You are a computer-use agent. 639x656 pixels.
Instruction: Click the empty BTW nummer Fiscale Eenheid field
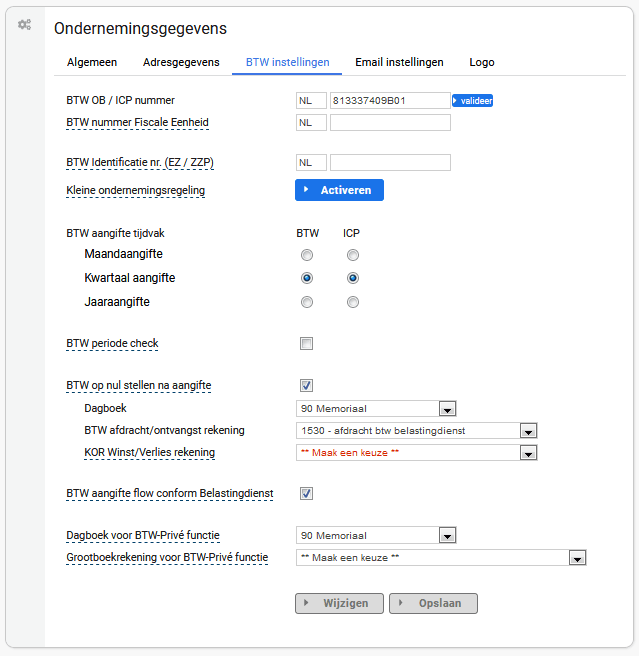(390, 123)
